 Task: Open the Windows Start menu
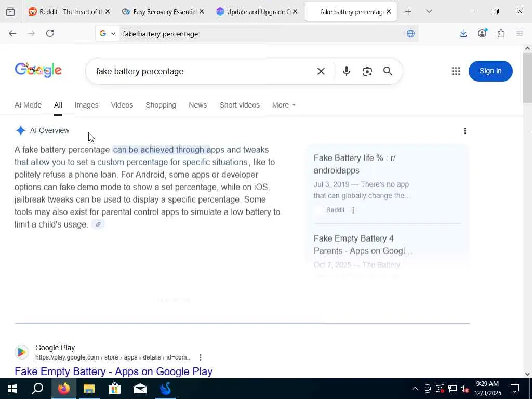(12, 389)
